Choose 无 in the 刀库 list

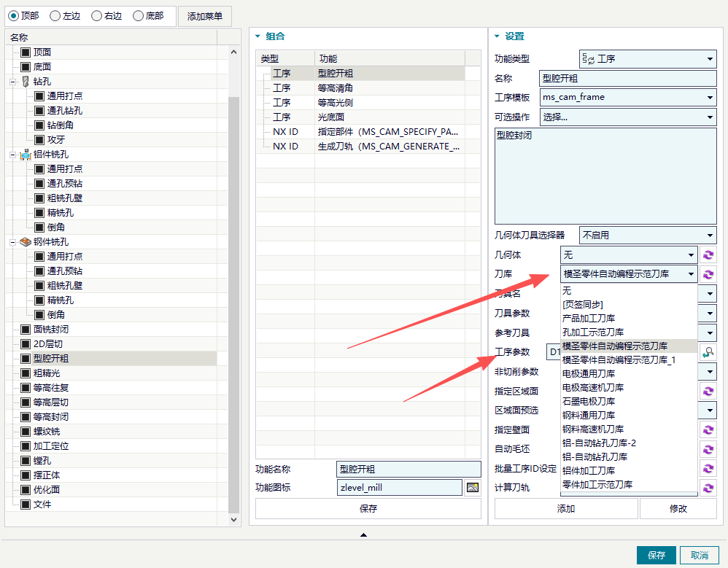(629, 290)
